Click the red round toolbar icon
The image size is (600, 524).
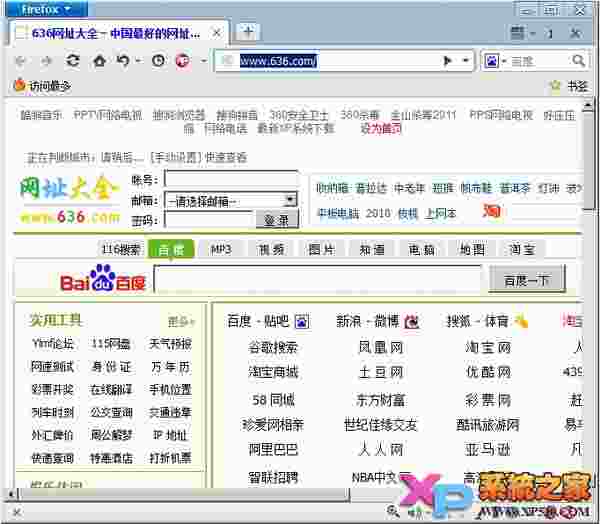[x=183, y=60]
